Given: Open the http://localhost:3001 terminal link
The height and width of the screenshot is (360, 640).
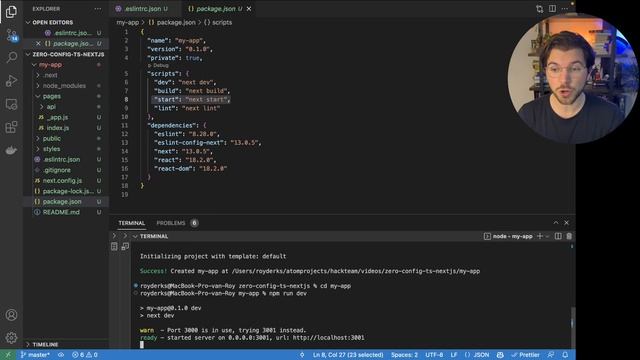Looking at the screenshot, I should (328, 338).
